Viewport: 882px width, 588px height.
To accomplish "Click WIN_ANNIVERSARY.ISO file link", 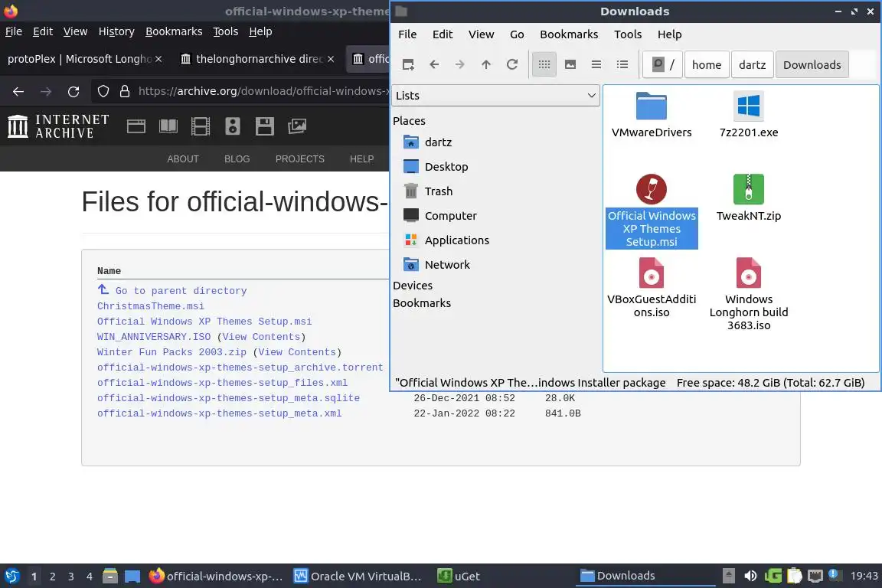I will coord(154,336).
